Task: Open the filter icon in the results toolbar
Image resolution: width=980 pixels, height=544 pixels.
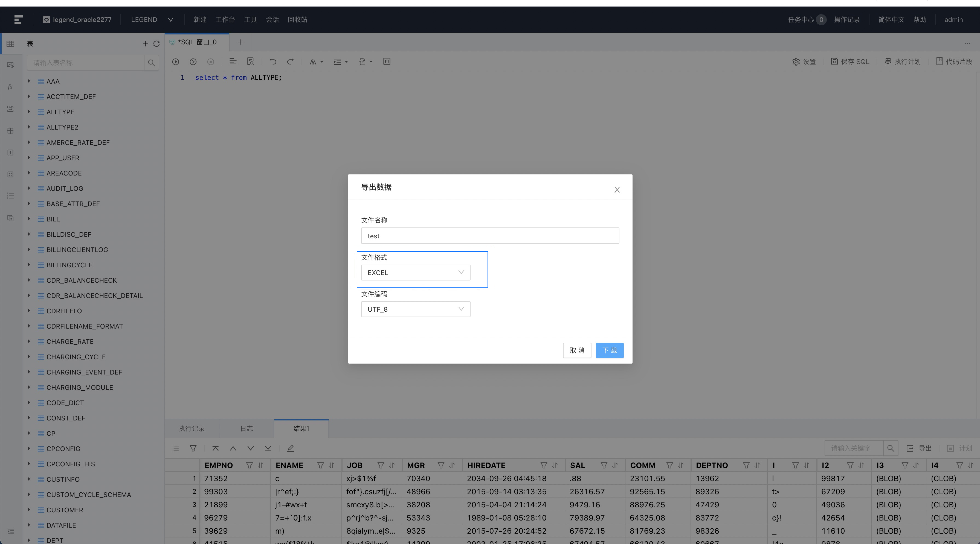Action: point(193,449)
